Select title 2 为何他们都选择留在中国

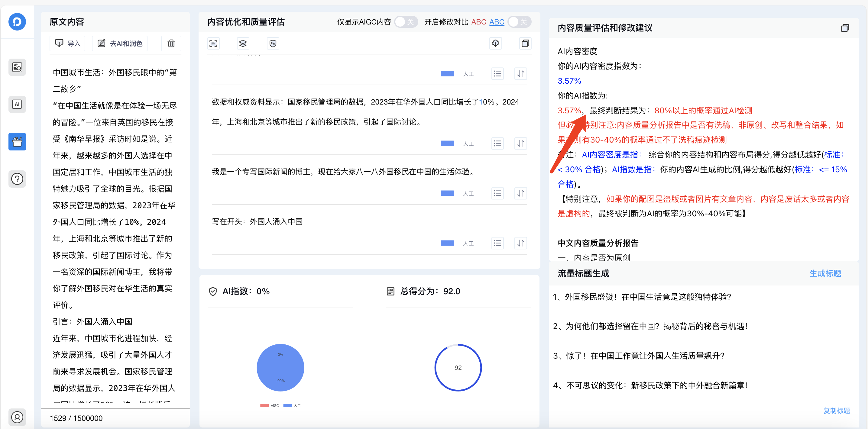pyautogui.click(x=650, y=326)
